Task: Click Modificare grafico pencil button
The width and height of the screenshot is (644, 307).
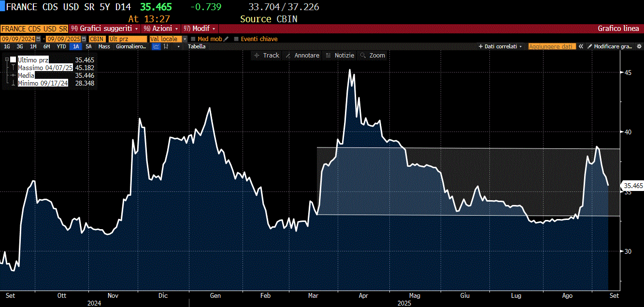Action: (610, 46)
